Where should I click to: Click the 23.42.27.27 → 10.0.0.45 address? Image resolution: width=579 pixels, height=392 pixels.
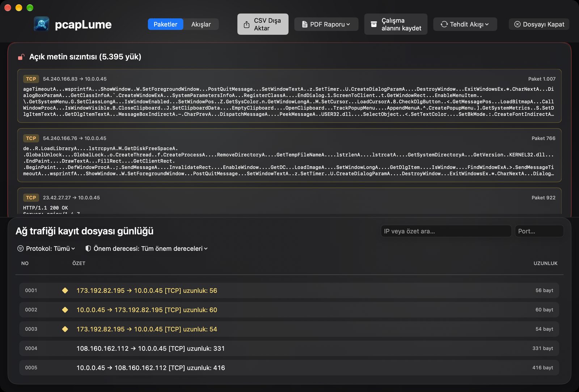pos(71,198)
